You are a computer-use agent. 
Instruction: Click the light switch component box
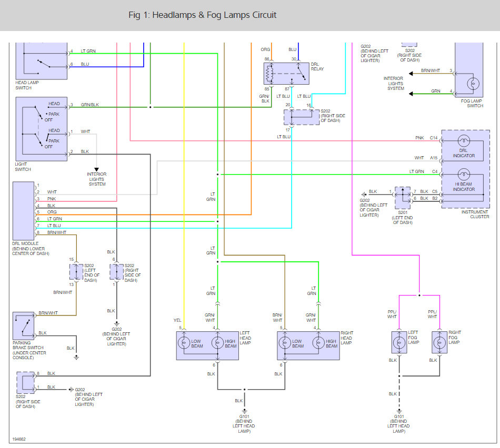(42, 129)
